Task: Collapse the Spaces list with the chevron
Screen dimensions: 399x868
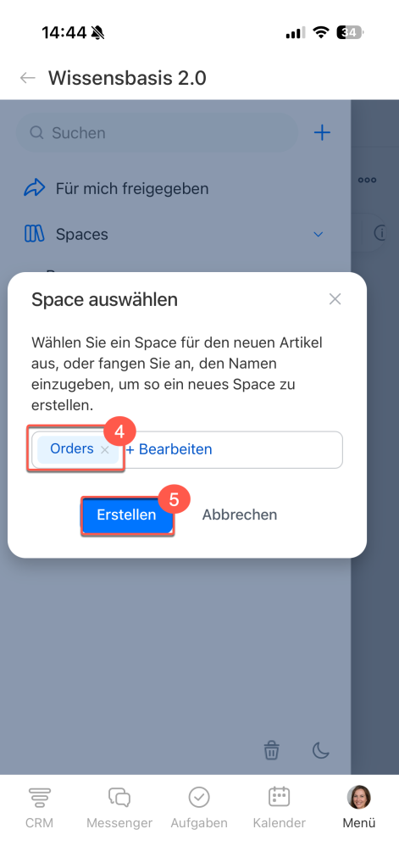Action: coord(319,234)
